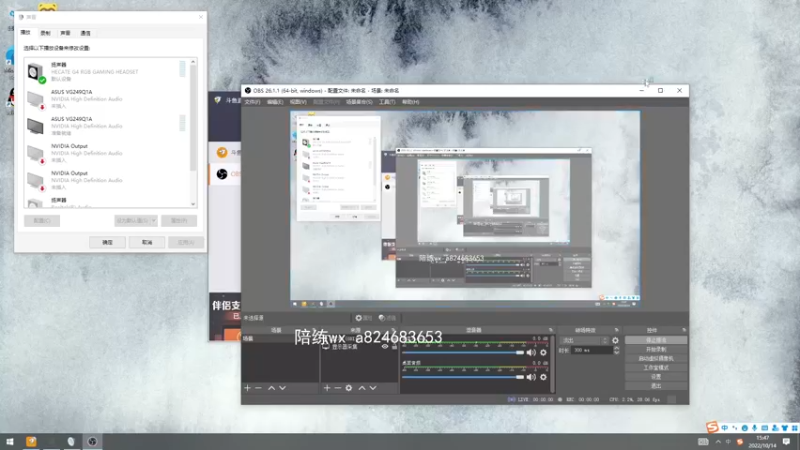The width and height of the screenshot is (800, 450).
Task: Expand hidden system tray icons chevron
Action: tap(718, 442)
